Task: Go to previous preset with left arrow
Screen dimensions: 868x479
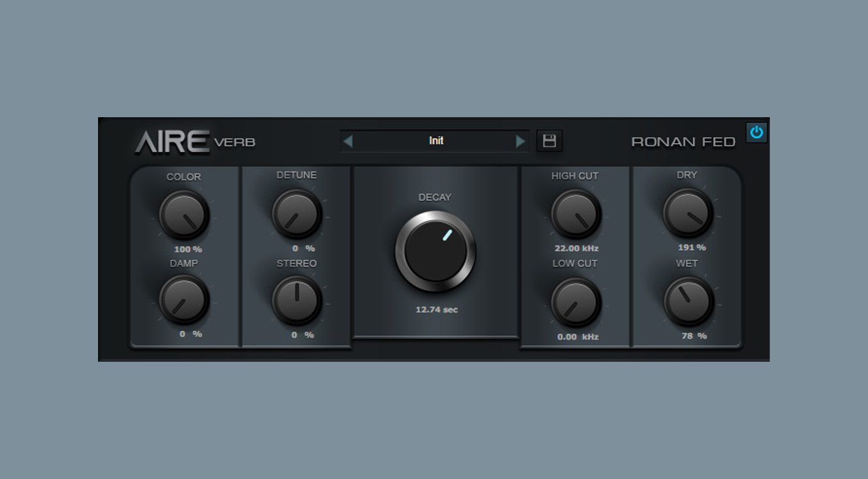Action: pos(348,141)
